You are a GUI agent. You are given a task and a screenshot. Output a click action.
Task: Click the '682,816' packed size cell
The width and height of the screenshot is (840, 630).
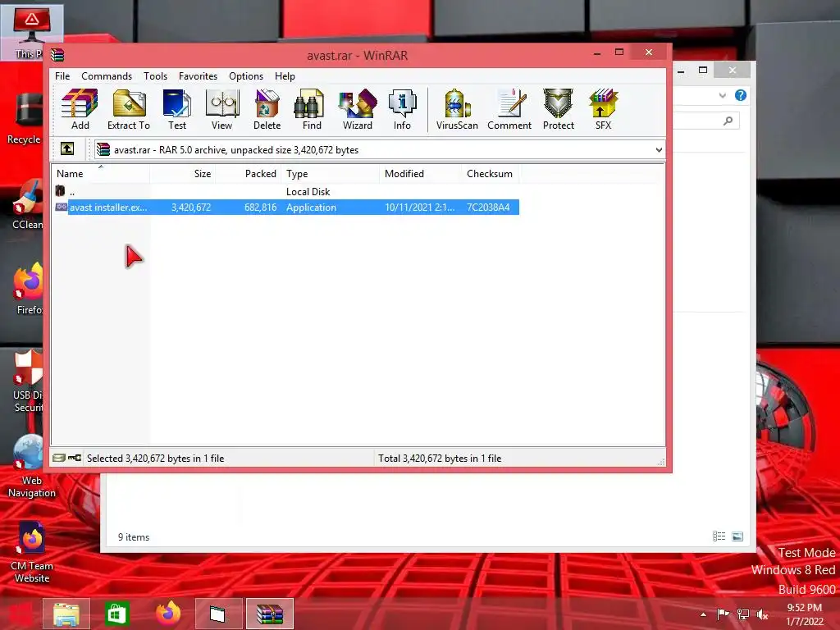(260, 208)
